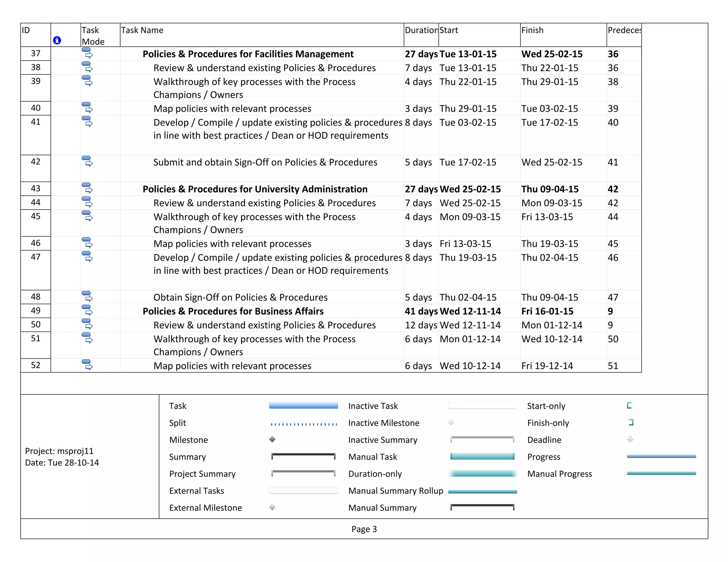Screen dimensions: 728x562
Task: Select the Task Name column header
Action: click(x=142, y=31)
